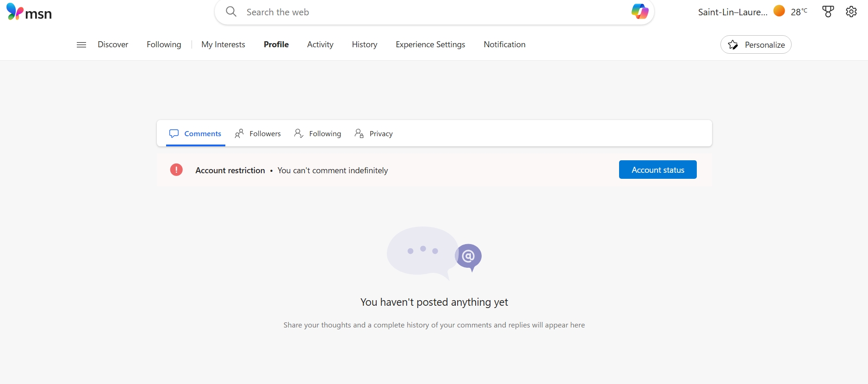868x384 pixels.
Task: Open the settings gear icon
Action: [851, 12]
